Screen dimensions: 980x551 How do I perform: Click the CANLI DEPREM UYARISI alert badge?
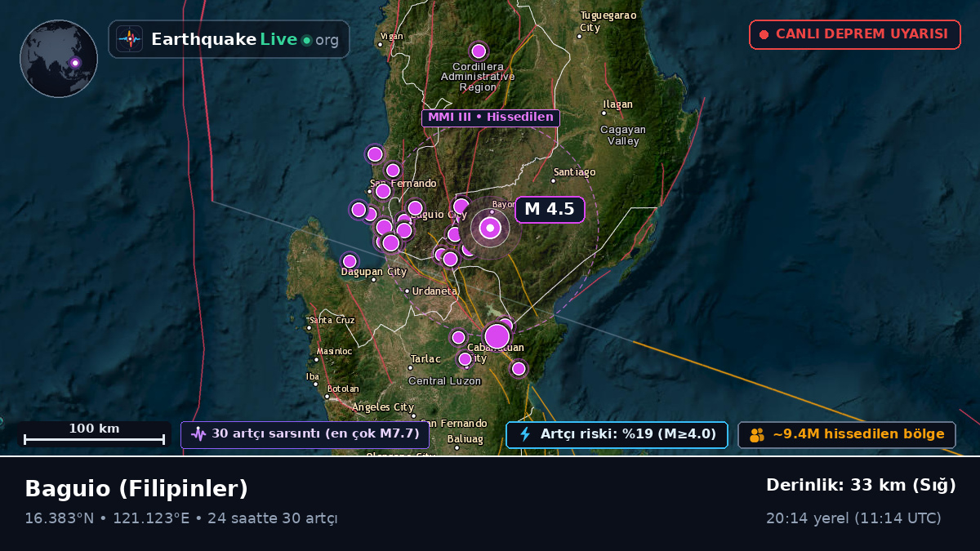(x=855, y=34)
